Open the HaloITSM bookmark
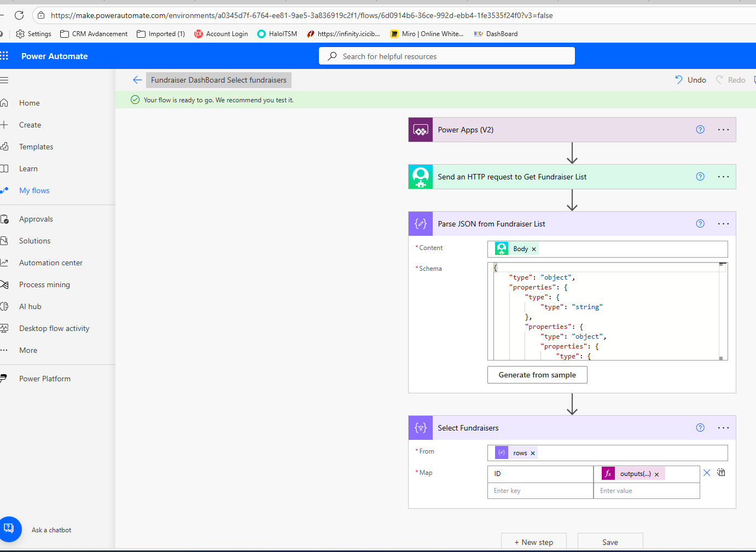Image resolution: width=756 pixels, height=552 pixels. (x=277, y=34)
